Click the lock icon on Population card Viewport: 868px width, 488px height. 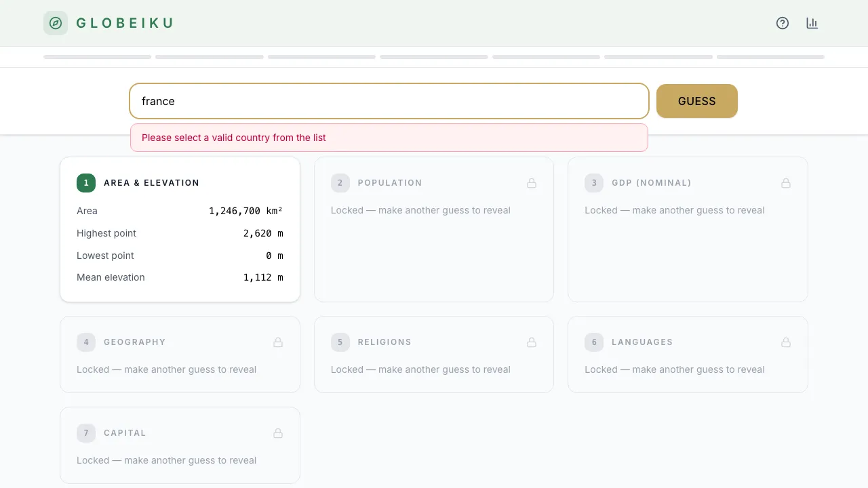[x=532, y=183]
